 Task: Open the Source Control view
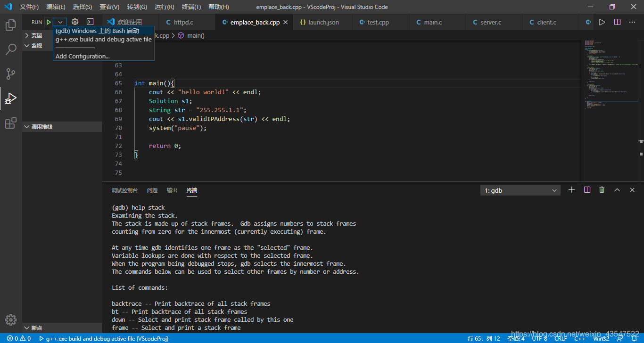[x=10, y=74]
